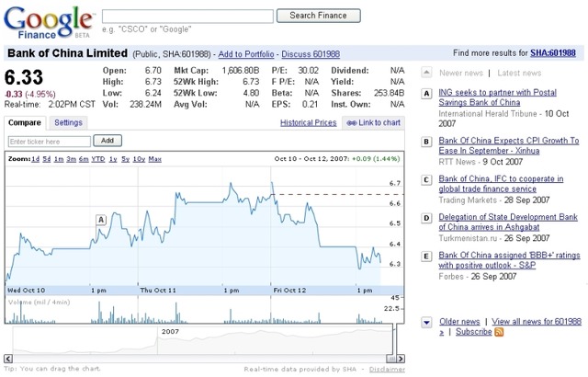Viewport: 588px width, 377px height.
Task: Set chart zoom to 10y
Action: click(139, 159)
